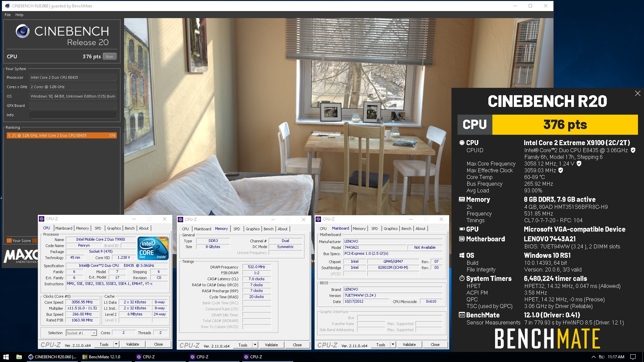The image size is (644, 362).
Task: Click the verified shield beside Max Effective Clock
Action: (x=560, y=170)
